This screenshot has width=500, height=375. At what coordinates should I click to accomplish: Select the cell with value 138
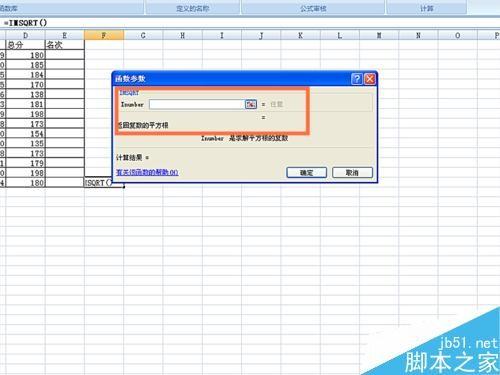tap(25, 94)
